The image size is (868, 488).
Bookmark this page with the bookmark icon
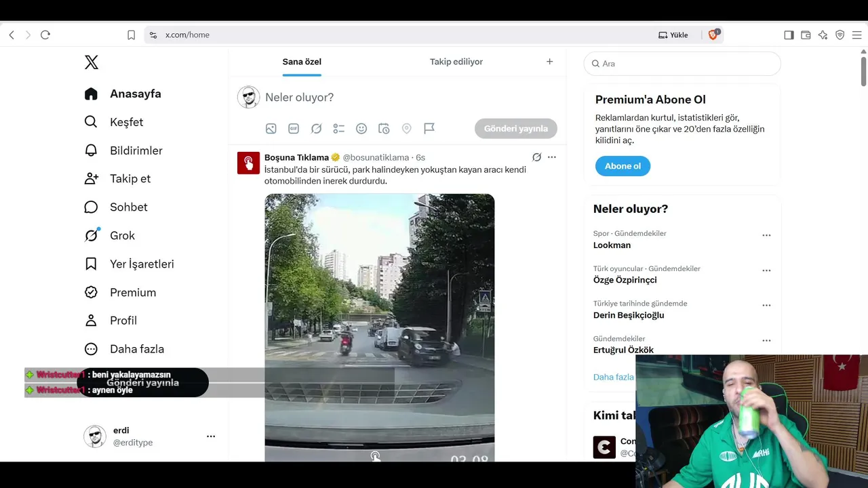click(x=132, y=35)
